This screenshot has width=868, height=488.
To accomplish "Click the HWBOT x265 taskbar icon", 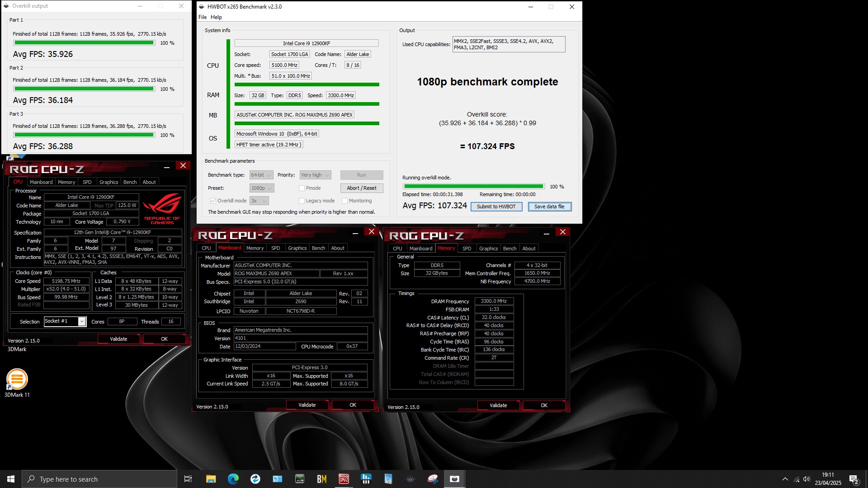I will 455,479.
